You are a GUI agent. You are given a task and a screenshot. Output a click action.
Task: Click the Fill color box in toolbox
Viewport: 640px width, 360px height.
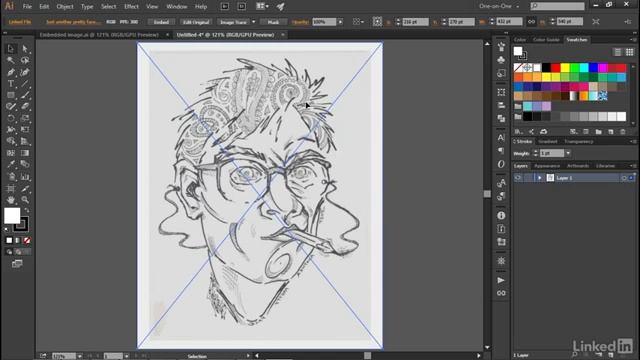tap(12, 216)
